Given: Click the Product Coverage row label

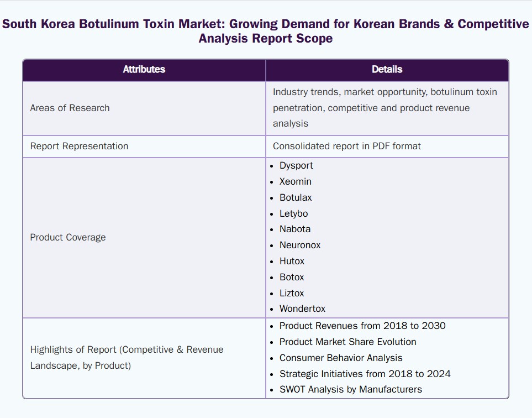Looking at the screenshot, I should 68,237.
